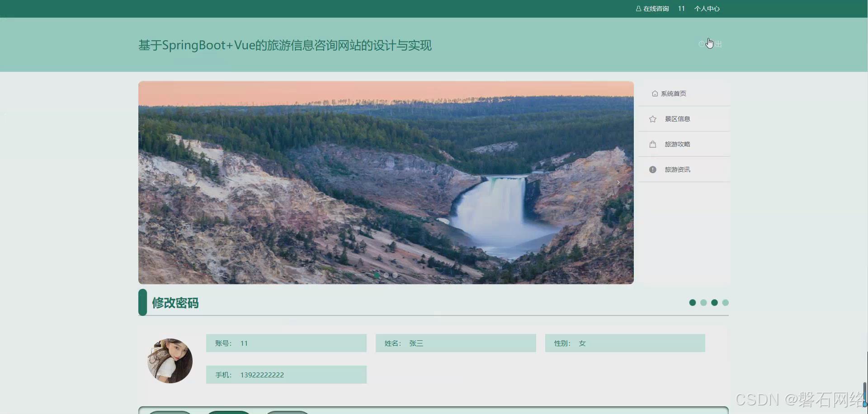Click the person icon next to 在线咨询

(x=638, y=8)
